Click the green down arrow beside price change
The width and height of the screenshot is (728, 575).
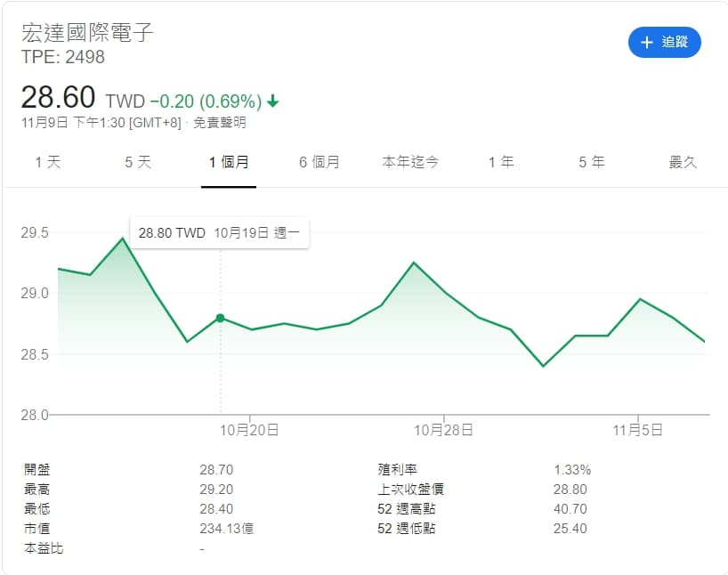click(272, 101)
